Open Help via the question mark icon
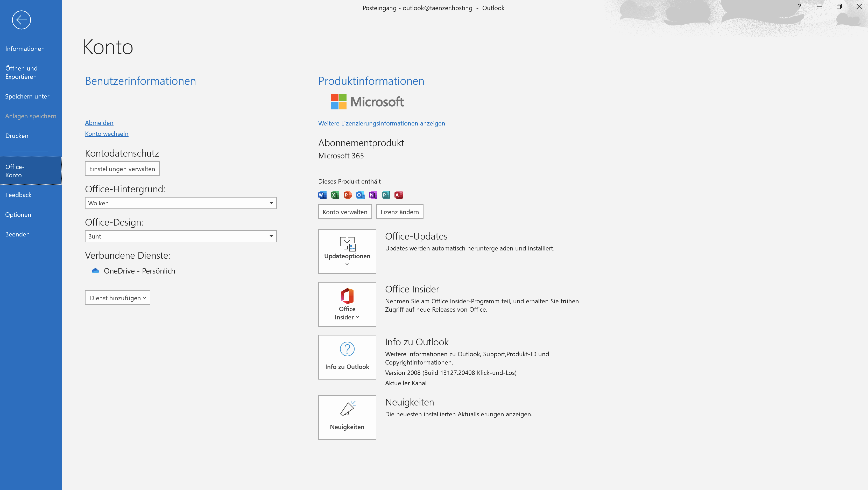The image size is (868, 490). (799, 7)
